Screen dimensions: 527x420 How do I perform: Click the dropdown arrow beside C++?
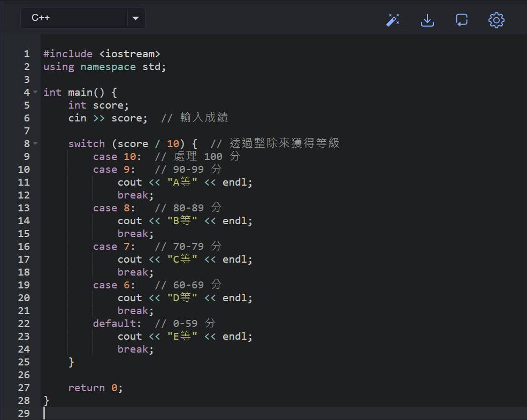pos(136,18)
